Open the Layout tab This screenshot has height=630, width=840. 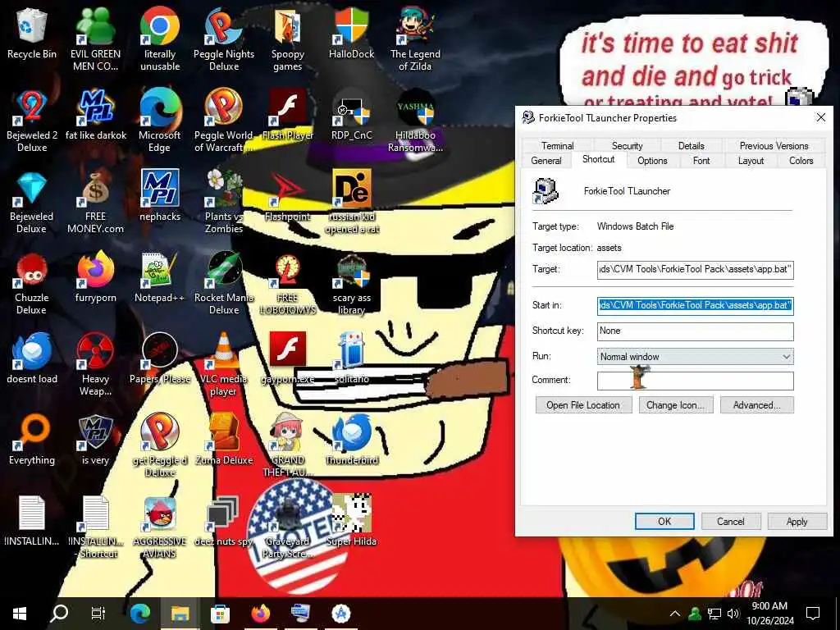pyautogui.click(x=751, y=161)
